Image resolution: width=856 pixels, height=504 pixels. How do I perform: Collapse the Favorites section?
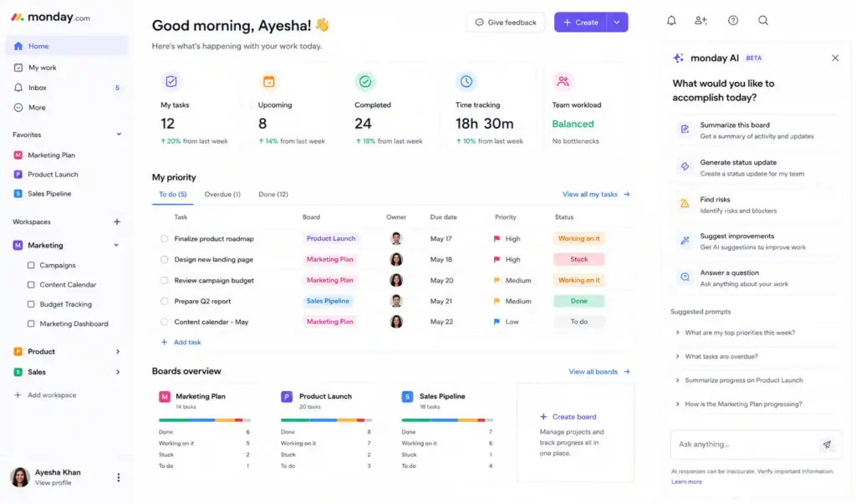coord(119,135)
